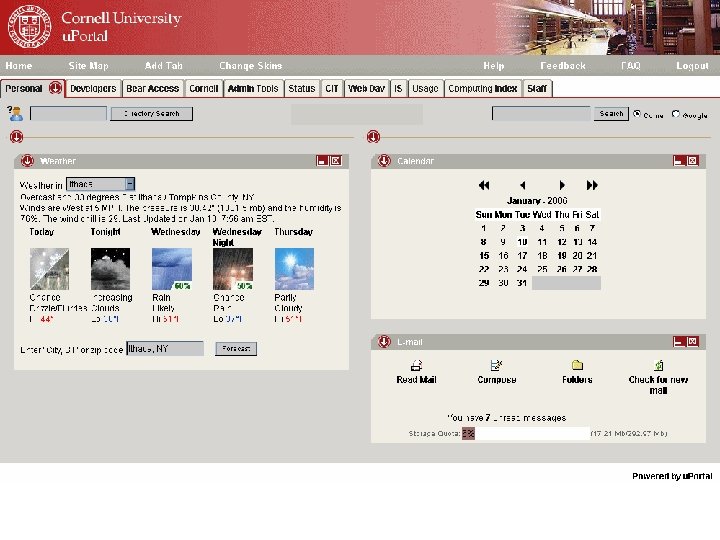This screenshot has height=540, width=720.
Task: Open the right column red arrow menu
Action: click(x=373, y=137)
